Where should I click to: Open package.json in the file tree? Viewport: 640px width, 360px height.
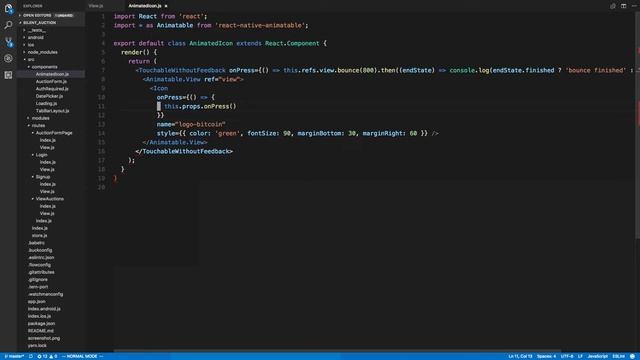[x=41, y=324]
